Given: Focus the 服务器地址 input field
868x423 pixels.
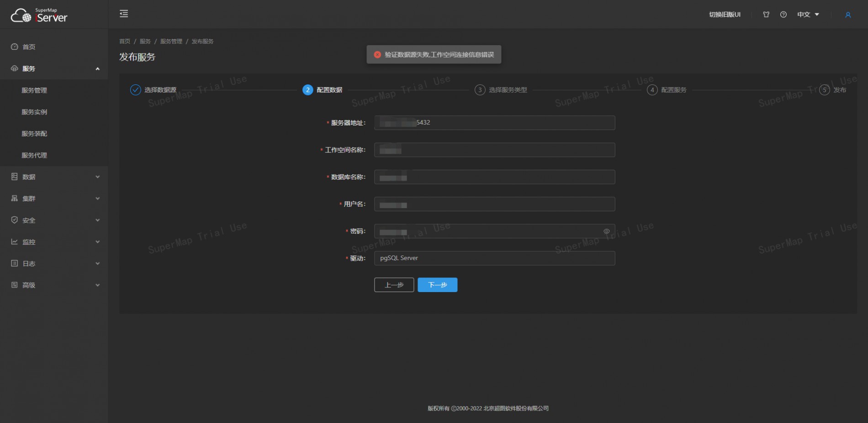Looking at the screenshot, I should point(495,123).
